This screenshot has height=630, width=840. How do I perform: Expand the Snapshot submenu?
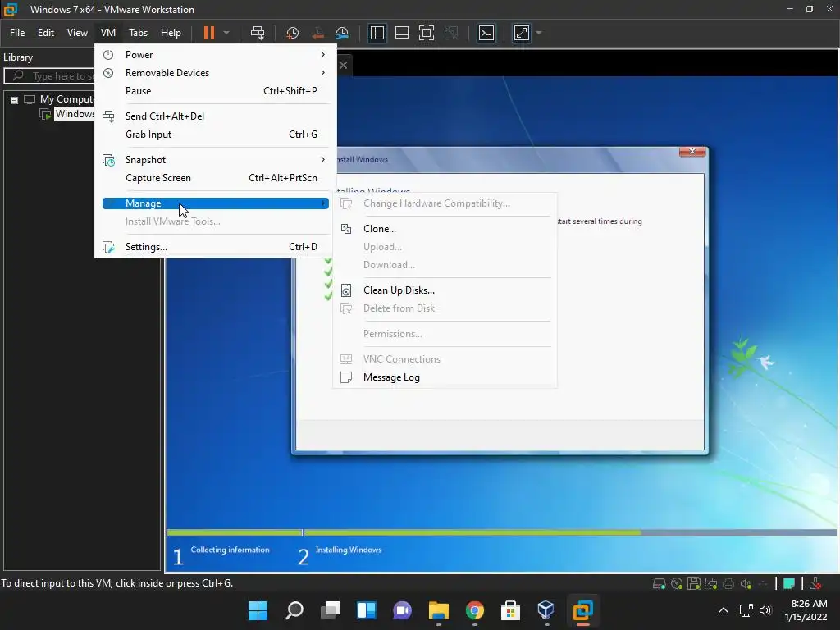coord(216,160)
